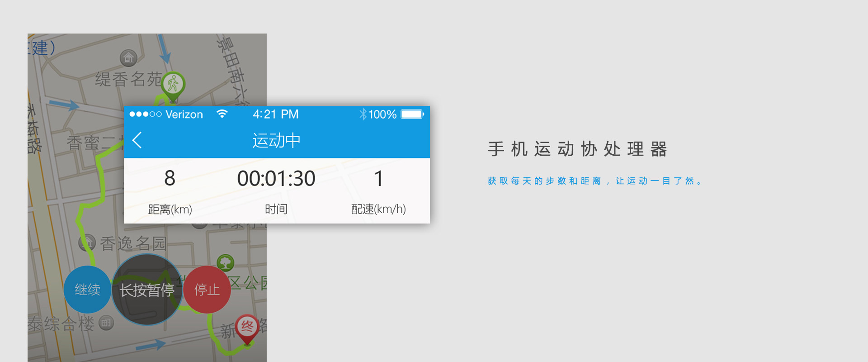Viewport: 868px width, 362px height.
Task: Click the blue subtitle text 获取每天的步数
Action: coord(527,181)
